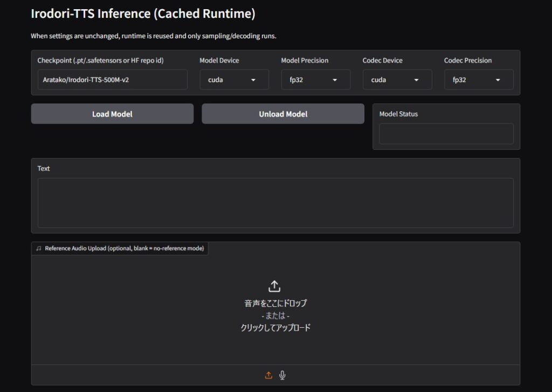The image size is (552, 392).
Task: Click the 'クリックしてアップロード' upload text
Action: point(275,327)
